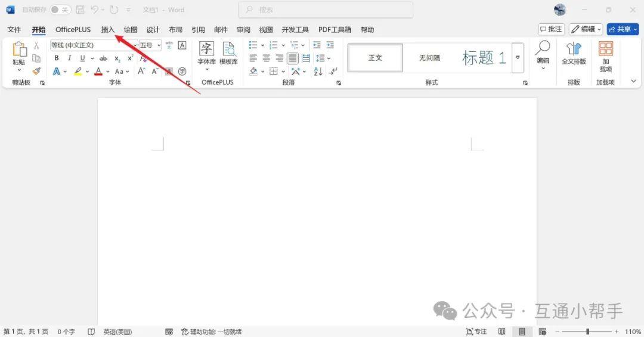The width and height of the screenshot is (644, 337).
Task: Toggle the AutoSave switch
Action: [60, 10]
